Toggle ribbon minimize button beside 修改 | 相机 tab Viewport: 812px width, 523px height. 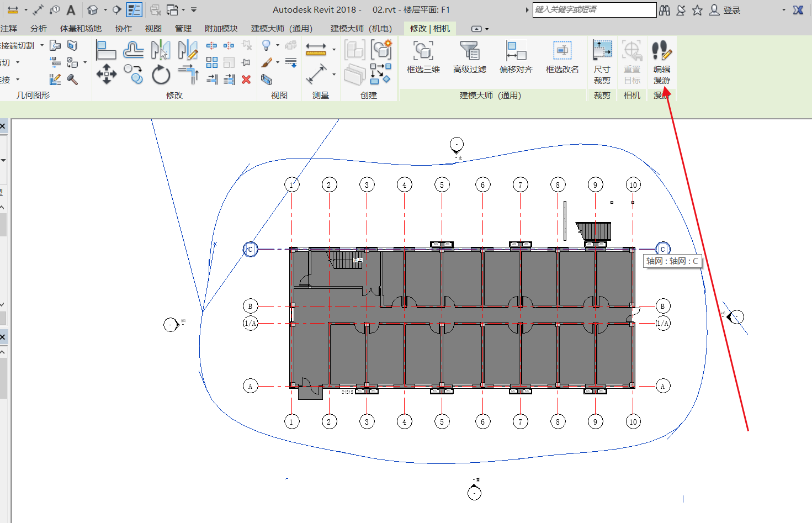click(x=476, y=29)
